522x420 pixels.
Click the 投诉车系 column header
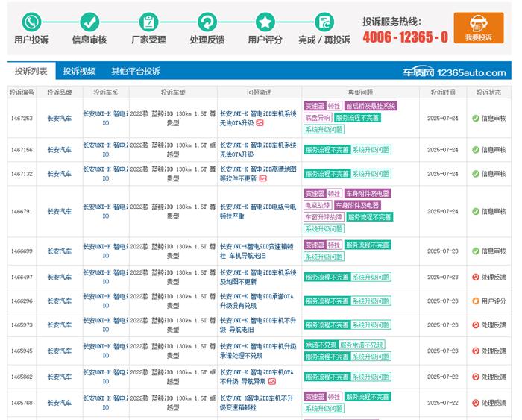pyautogui.click(x=106, y=93)
